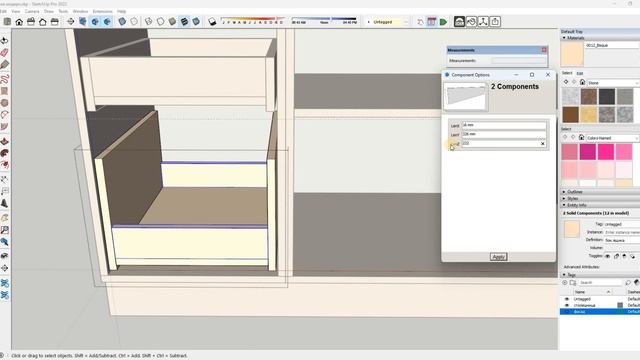Toggle Untagged tag visibility eye
Viewport: 640px width, 360px height.
[x=567, y=299]
